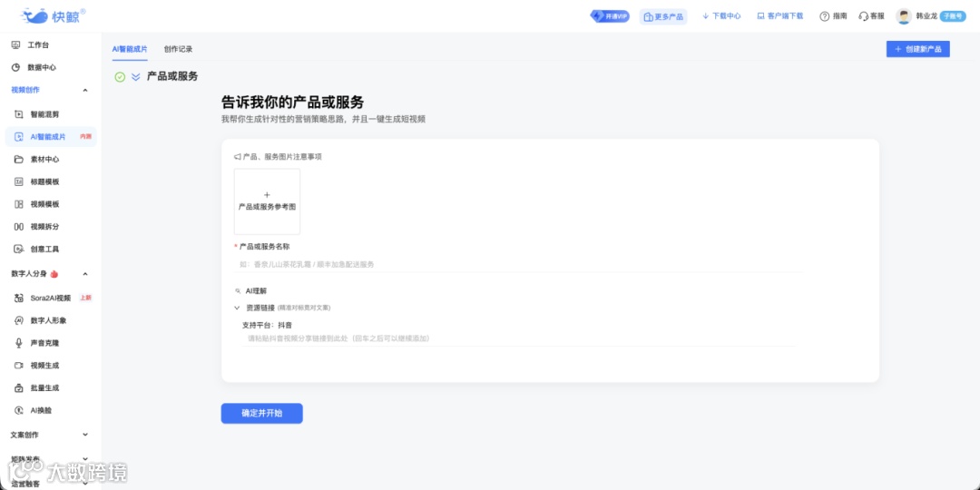
Task: Click the 智能混剪 sidebar icon
Action: click(x=19, y=114)
